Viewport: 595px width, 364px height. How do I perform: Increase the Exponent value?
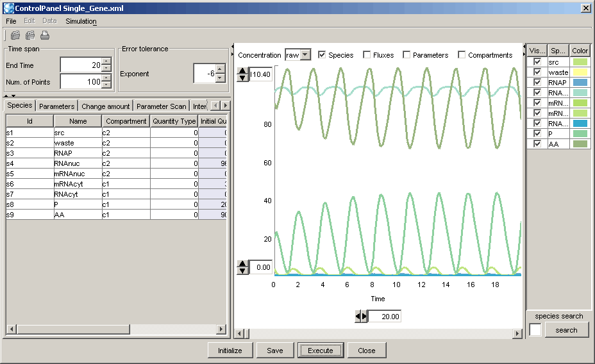(221, 70)
